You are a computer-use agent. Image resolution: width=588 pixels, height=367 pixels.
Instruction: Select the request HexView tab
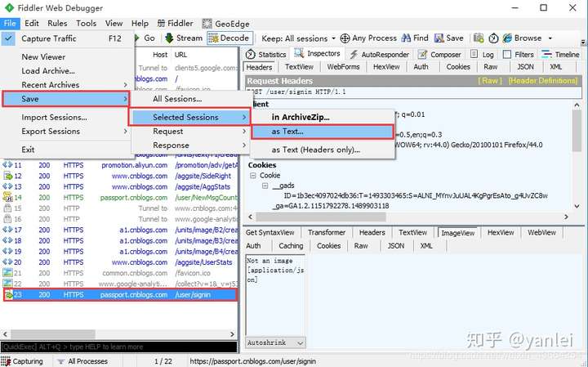tap(386, 67)
